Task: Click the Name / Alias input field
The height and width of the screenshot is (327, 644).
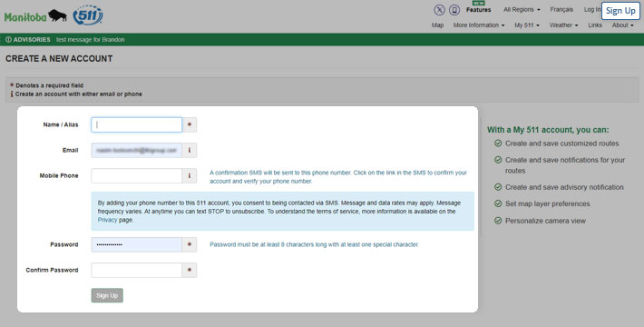Action: point(137,124)
